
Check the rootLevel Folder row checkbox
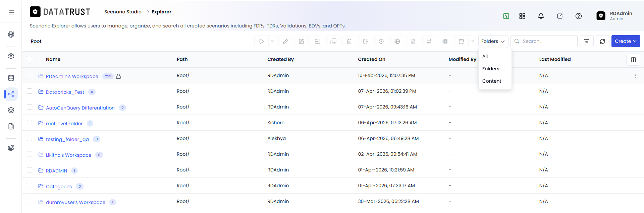(30, 123)
